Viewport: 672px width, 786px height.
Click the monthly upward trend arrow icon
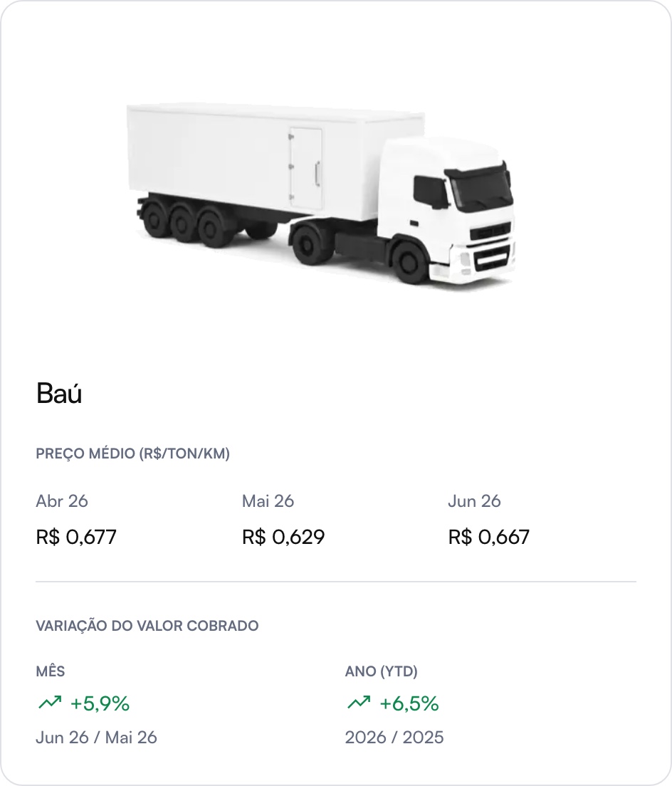(x=50, y=703)
